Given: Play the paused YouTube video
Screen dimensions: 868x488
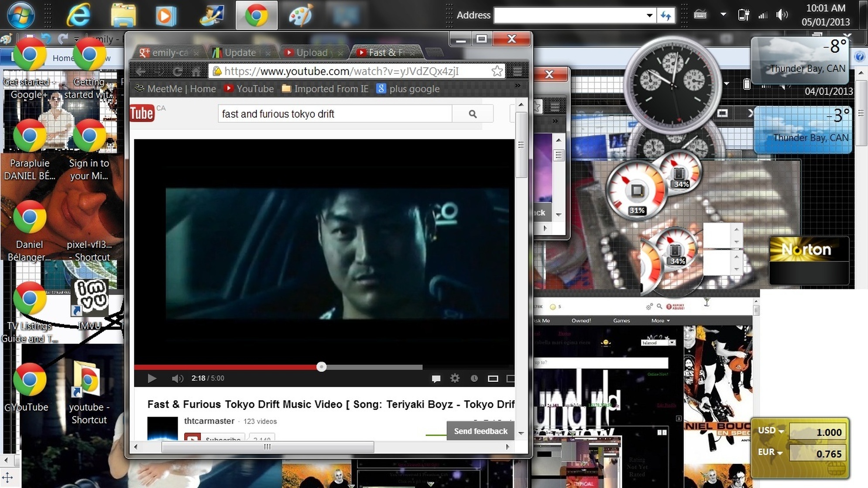Looking at the screenshot, I should tap(151, 378).
